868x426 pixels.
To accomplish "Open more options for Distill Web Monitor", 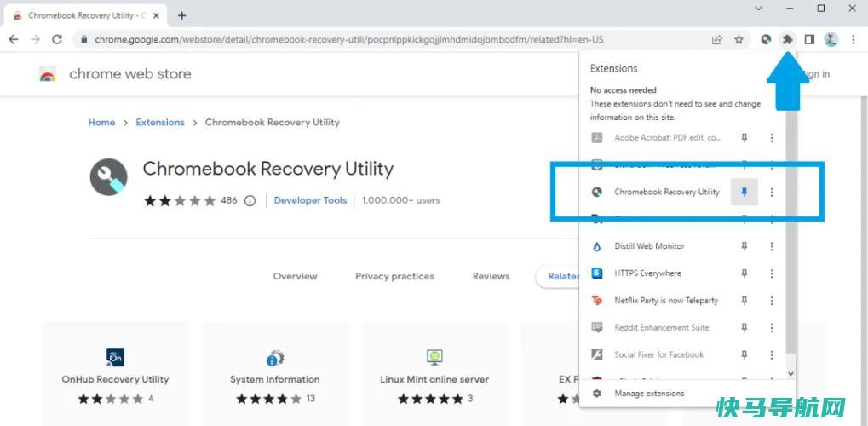I will pos(772,246).
